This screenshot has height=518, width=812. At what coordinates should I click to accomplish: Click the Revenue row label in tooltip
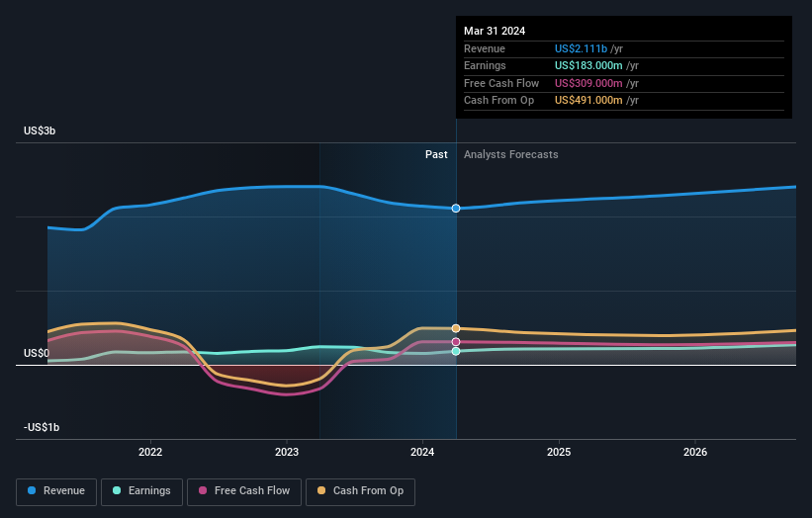point(485,48)
